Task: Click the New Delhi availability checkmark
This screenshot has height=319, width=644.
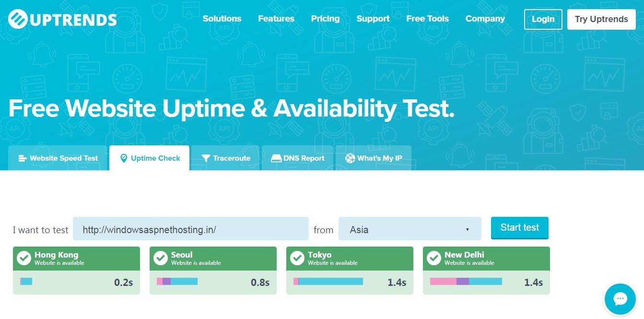Action: click(434, 258)
